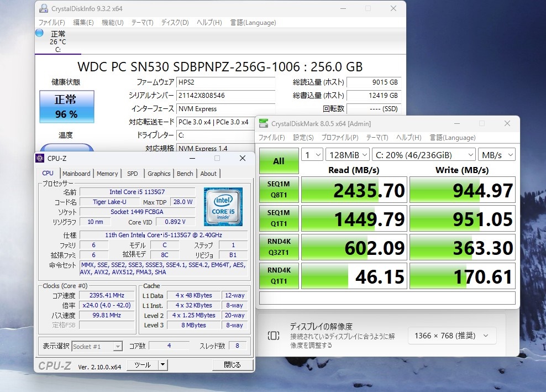
Task: Click the Socket 1449 FCBGA package value
Action: pos(137,212)
